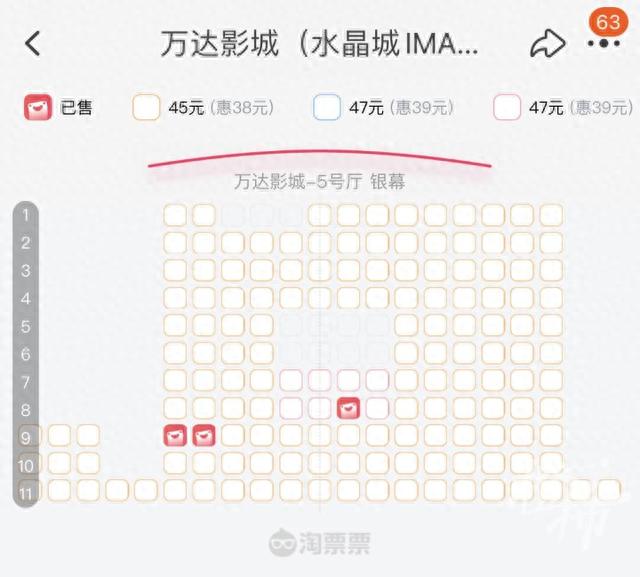The width and height of the screenshot is (640, 577).
Task: Tap the red 已售 legend icon
Action: (x=38, y=107)
